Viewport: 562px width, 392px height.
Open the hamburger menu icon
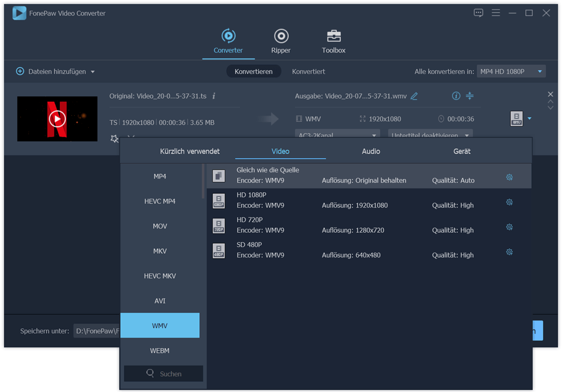point(496,13)
